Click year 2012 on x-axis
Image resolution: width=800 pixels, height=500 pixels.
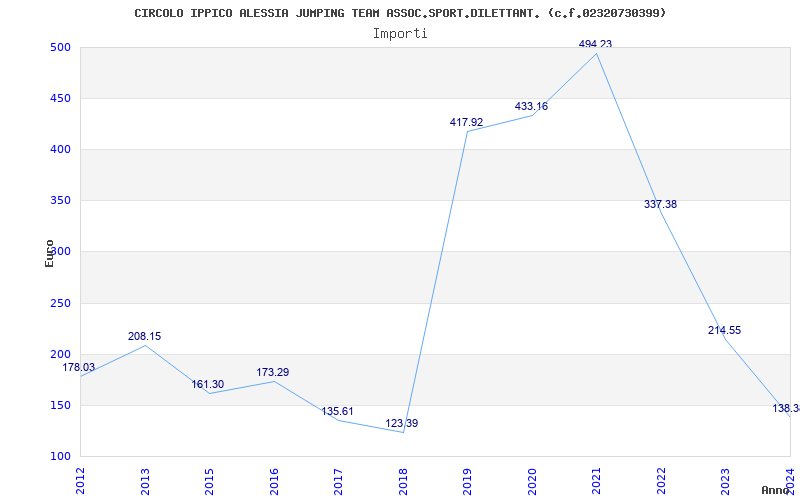(x=80, y=481)
